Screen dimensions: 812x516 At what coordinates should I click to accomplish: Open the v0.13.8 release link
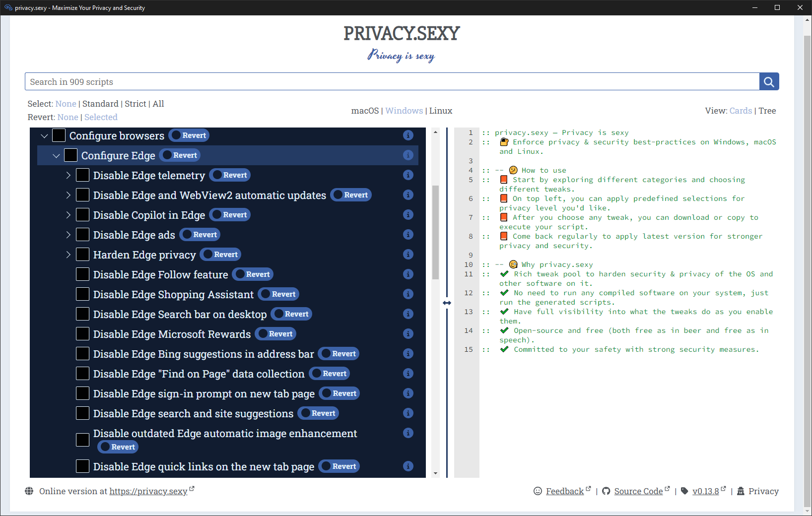point(706,491)
